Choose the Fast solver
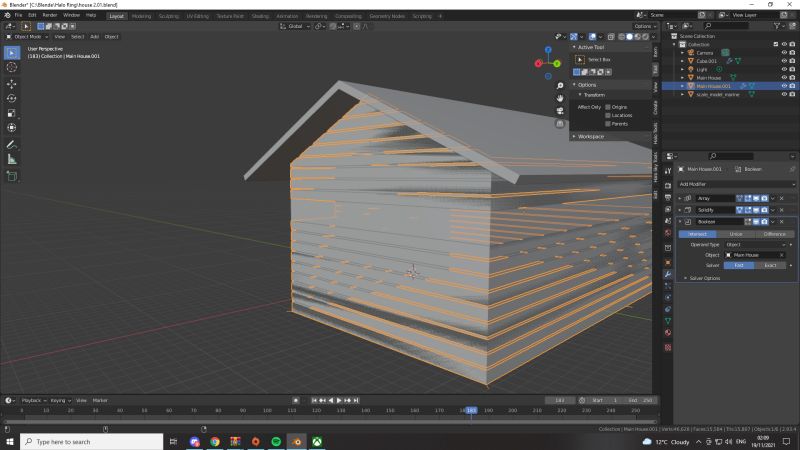This screenshot has width=800, height=450. (x=739, y=265)
